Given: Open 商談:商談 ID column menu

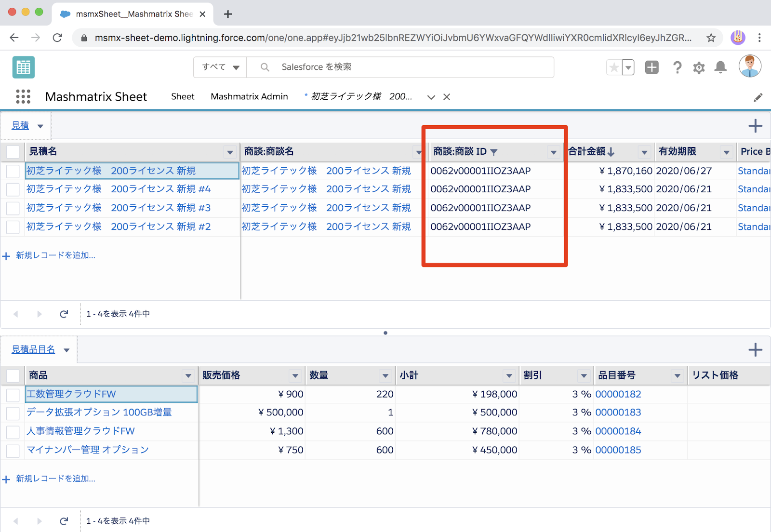Looking at the screenshot, I should 554,152.
